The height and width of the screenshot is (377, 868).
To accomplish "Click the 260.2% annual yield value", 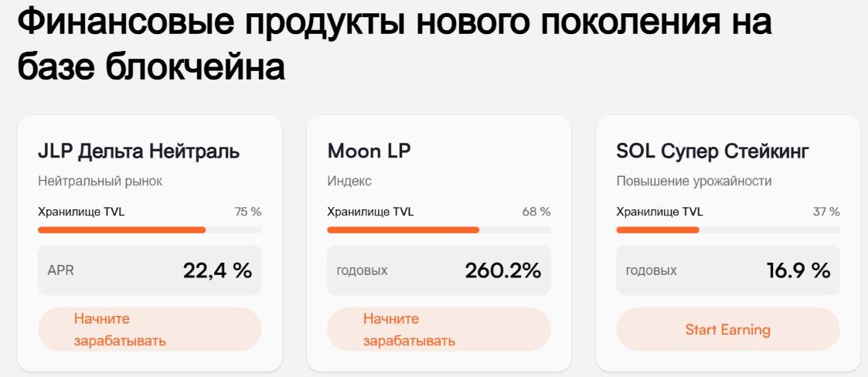I will coord(502,270).
